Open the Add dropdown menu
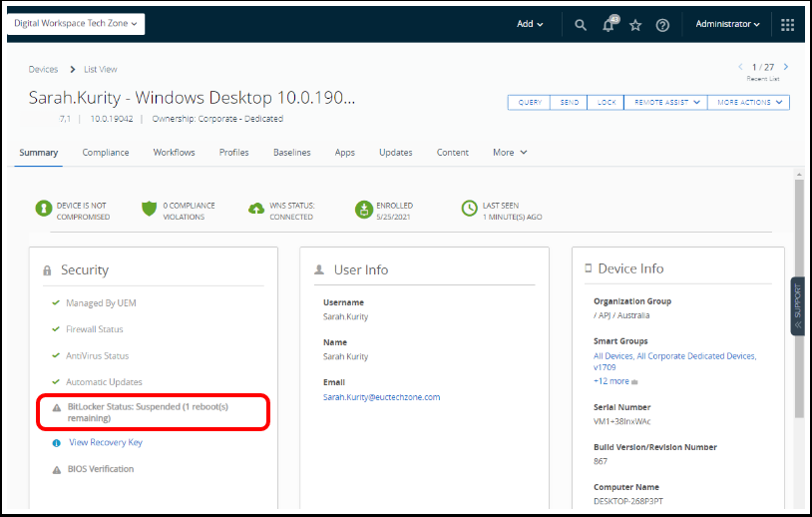Viewport: 812px width, 517px height. pos(530,24)
